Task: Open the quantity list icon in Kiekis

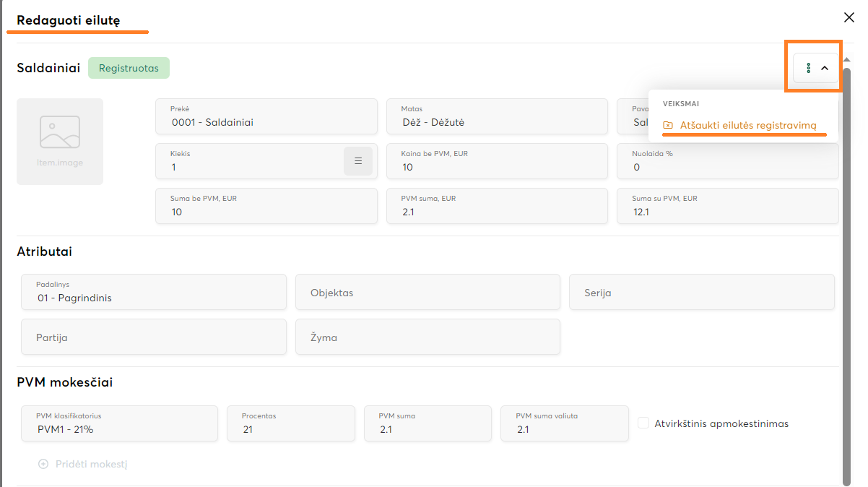Action: click(357, 161)
